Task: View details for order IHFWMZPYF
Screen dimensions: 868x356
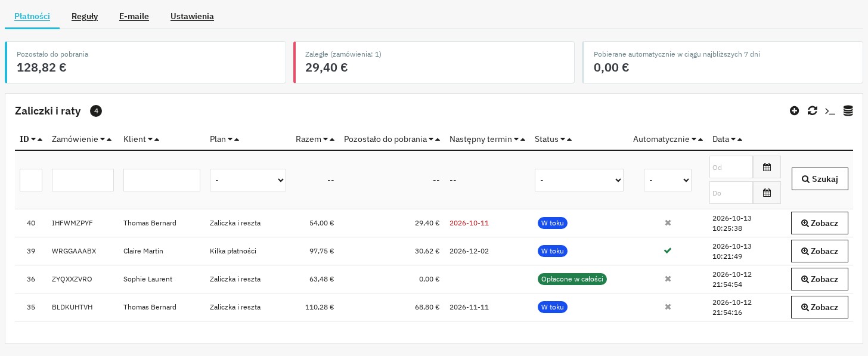Action: [x=820, y=223]
